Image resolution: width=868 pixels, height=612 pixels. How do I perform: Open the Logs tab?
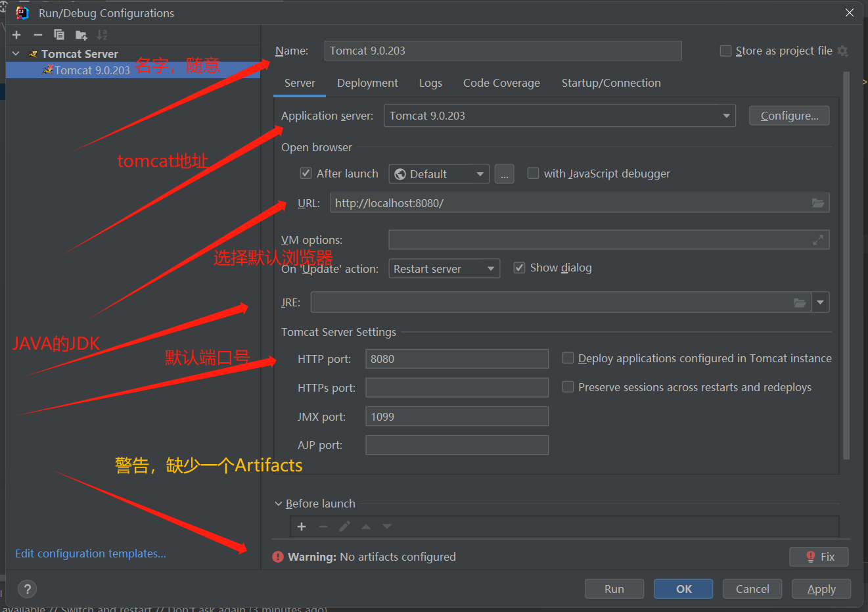(x=430, y=83)
